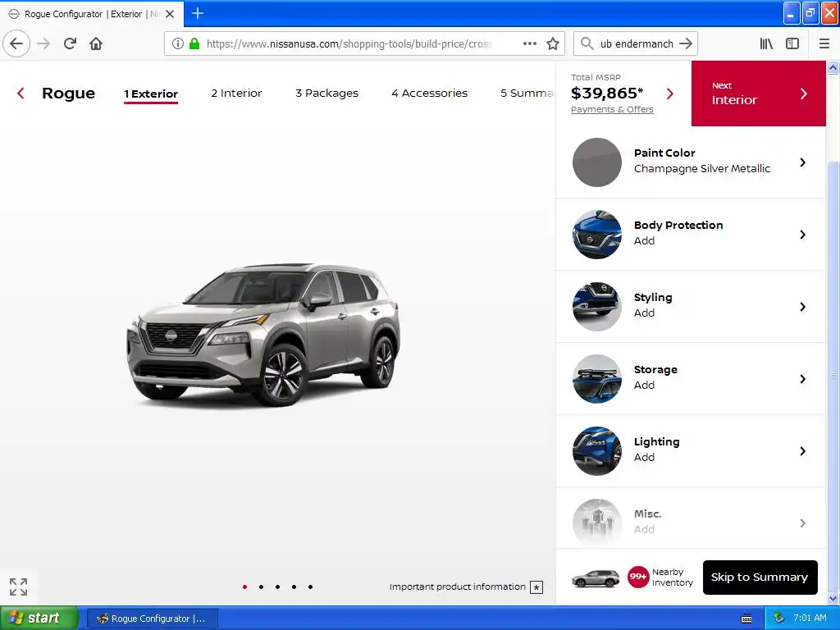Click the Rogue Configurator taskbar button
This screenshot has width=840, height=630.
pyautogui.click(x=152, y=619)
